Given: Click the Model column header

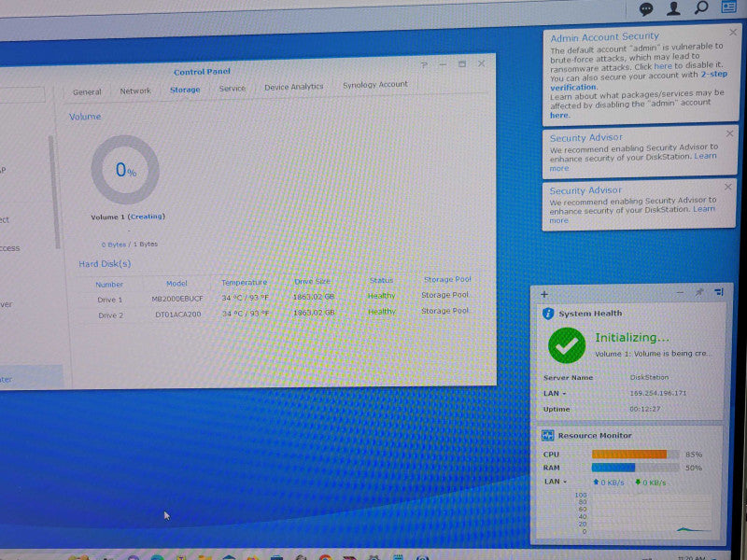Looking at the screenshot, I should [176, 284].
